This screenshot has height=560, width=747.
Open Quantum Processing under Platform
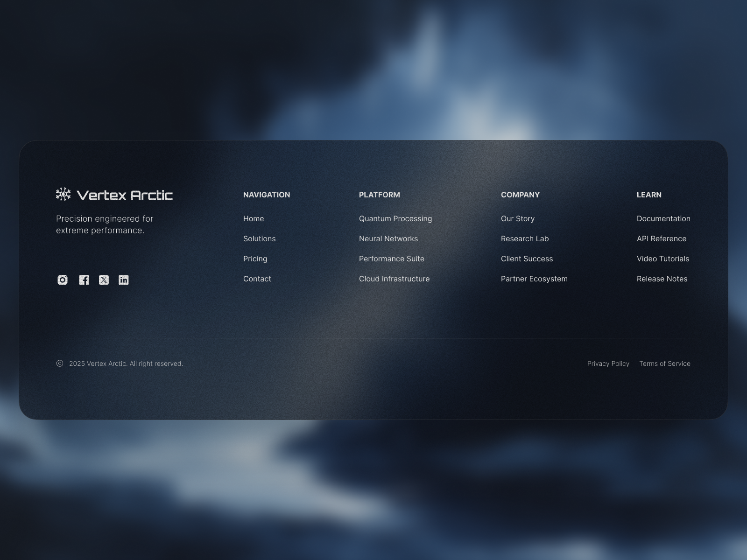pyautogui.click(x=395, y=218)
